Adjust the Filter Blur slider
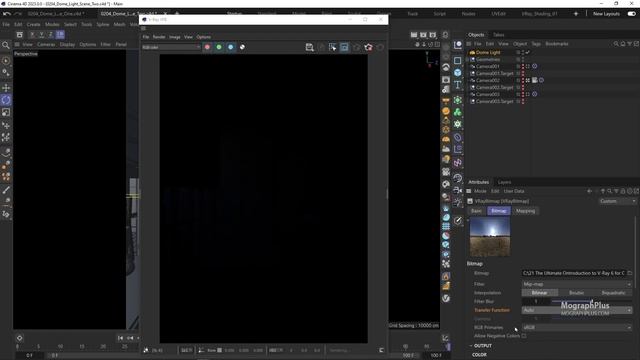 591,302
